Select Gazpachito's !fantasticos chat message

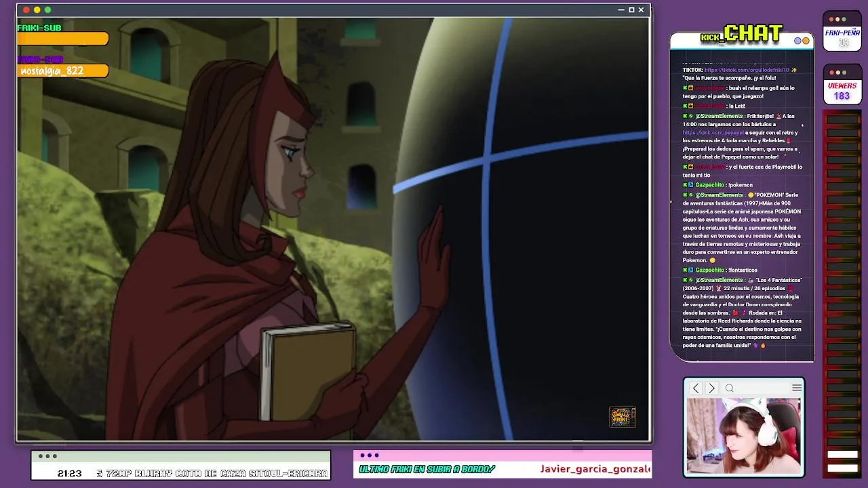tap(721, 270)
